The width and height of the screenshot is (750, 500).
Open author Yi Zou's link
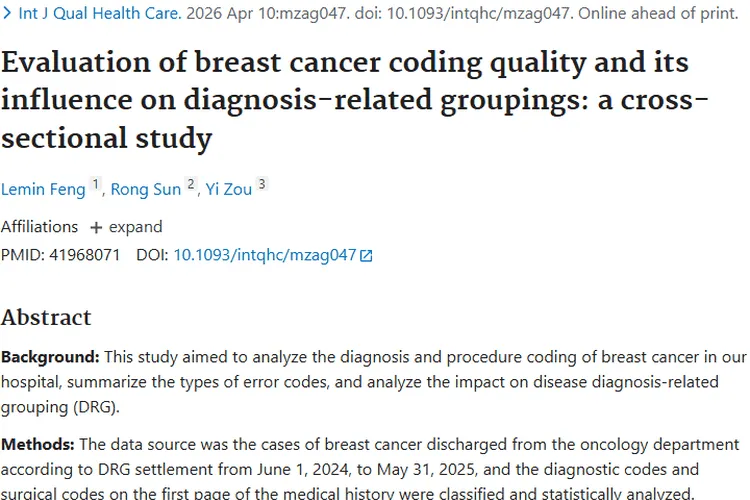pyautogui.click(x=228, y=188)
